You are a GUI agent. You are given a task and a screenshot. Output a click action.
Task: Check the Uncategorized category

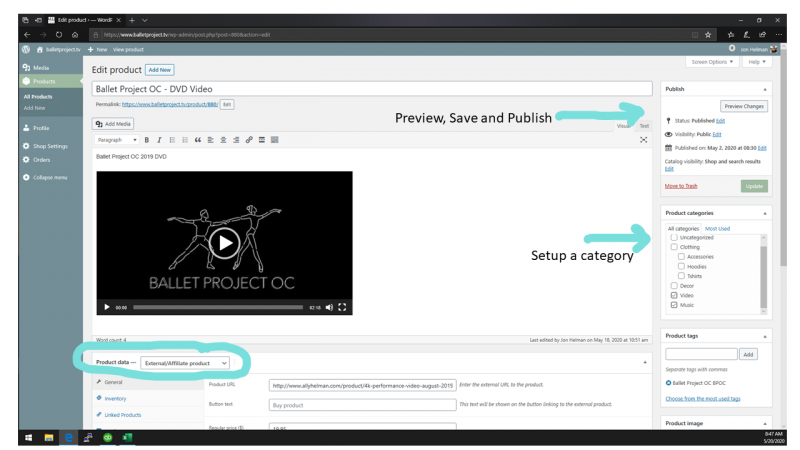pos(674,237)
